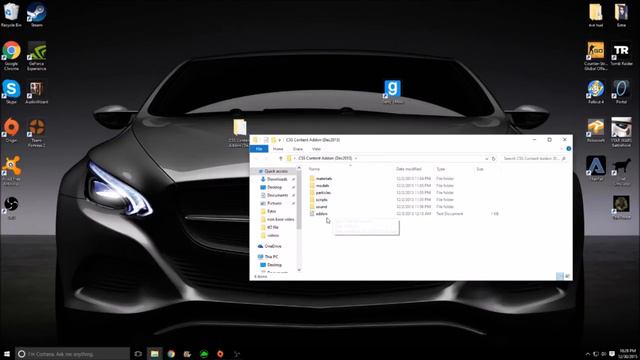Launch the Fallout 4 shortcut

[596, 91]
